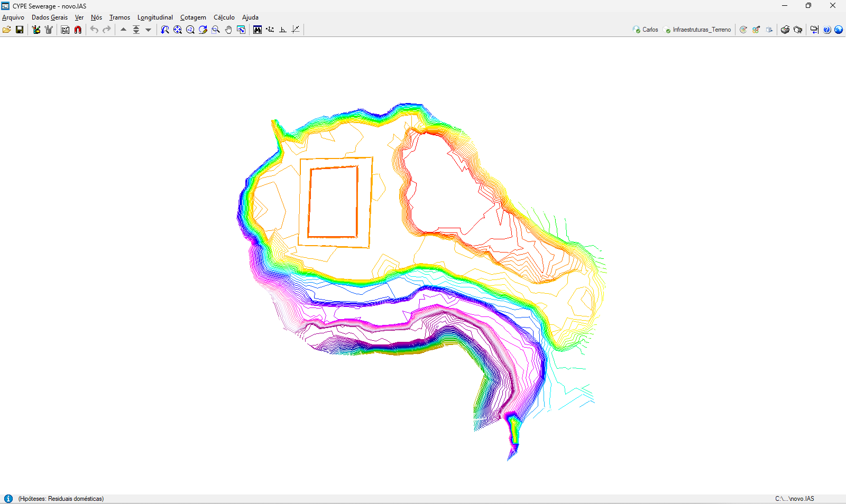Click the undo arrow icon

94,30
